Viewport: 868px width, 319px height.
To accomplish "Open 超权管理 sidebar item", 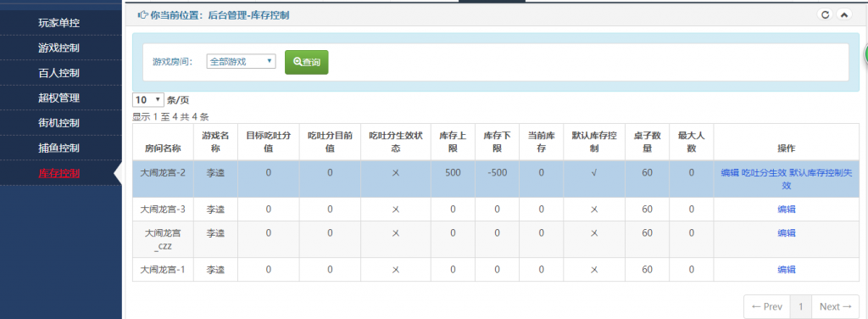I will point(59,98).
